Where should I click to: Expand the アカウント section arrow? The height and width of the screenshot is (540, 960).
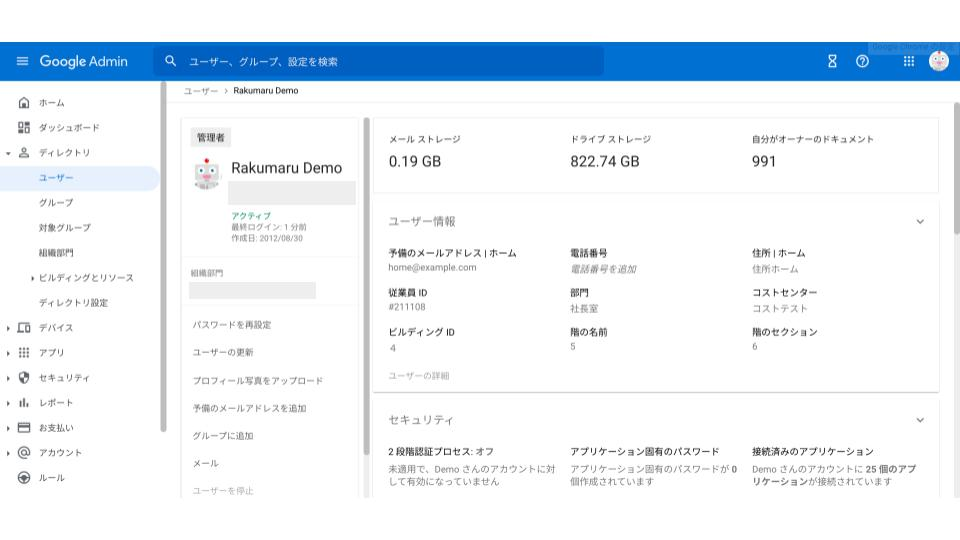[8, 453]
